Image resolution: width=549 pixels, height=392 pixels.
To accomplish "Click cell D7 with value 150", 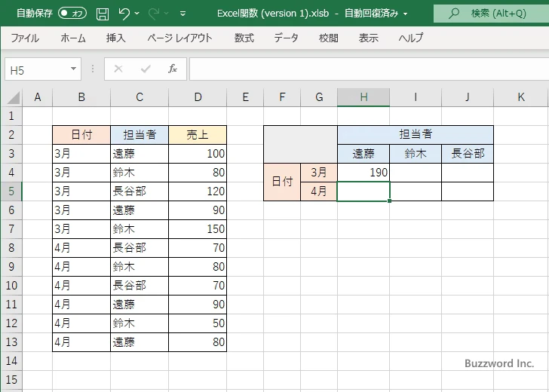I will pyautogui.click(x=198, y=229).
